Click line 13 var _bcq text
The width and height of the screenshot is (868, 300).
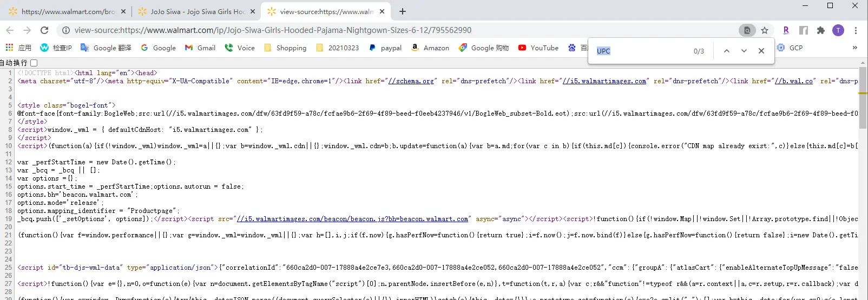(58, 170)
